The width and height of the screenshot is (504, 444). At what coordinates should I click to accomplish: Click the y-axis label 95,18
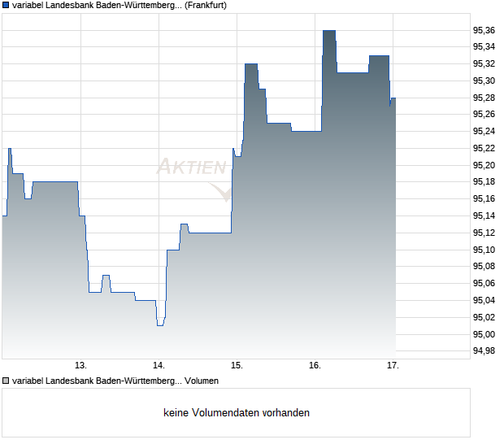click(x=484, y=182)
